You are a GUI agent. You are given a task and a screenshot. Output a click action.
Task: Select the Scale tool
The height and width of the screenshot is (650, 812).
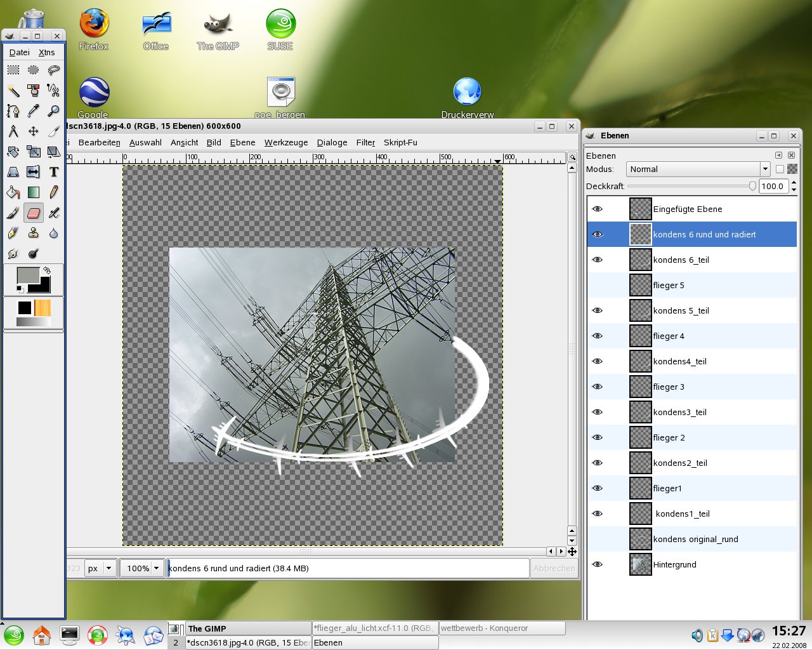pos(34,151)
